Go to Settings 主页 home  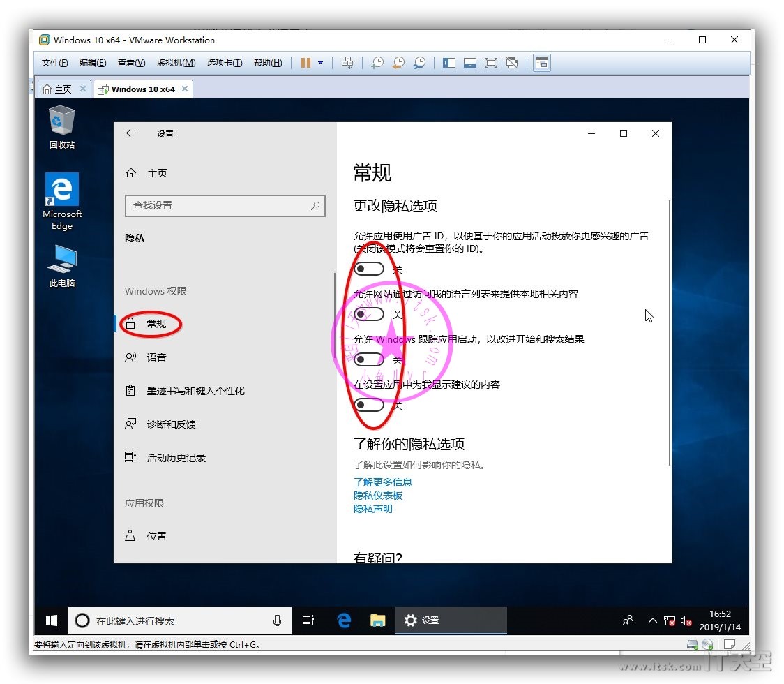point(146,173)
